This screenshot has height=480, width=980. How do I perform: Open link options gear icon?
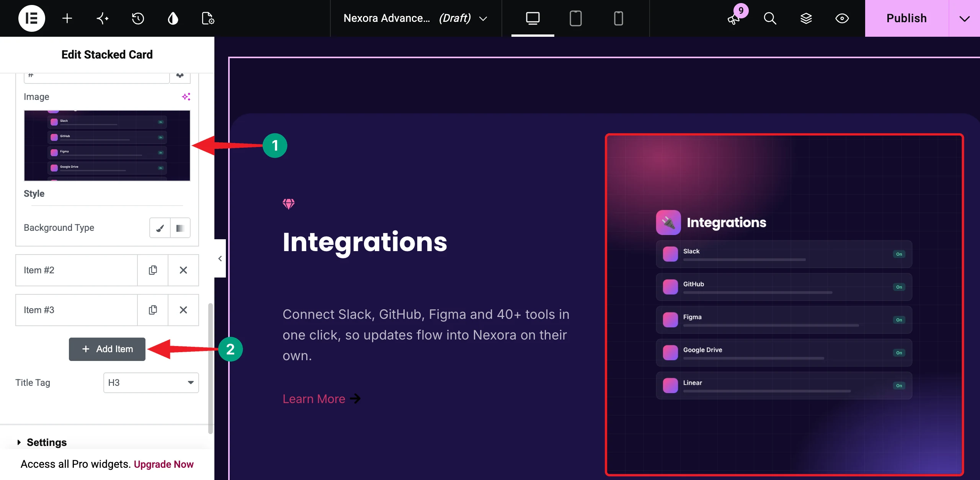(180, 78)
